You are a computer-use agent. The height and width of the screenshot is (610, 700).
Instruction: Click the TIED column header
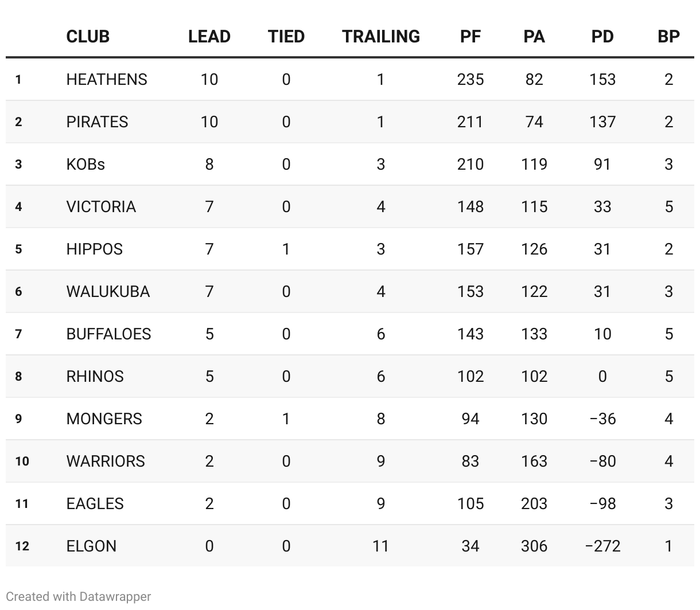(x=286, y=37)
